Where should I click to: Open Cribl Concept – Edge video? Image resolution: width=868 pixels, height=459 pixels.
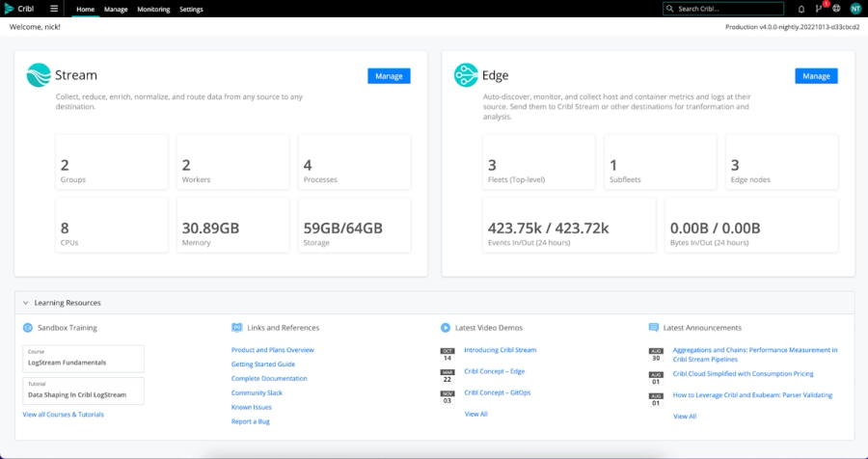pyautogui.click(x=495, y=371)
